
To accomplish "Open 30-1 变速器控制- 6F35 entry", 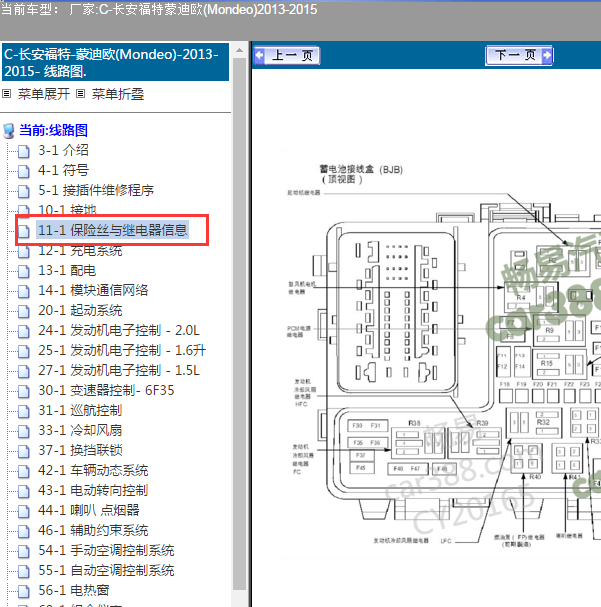I will [x=106, y=390].
